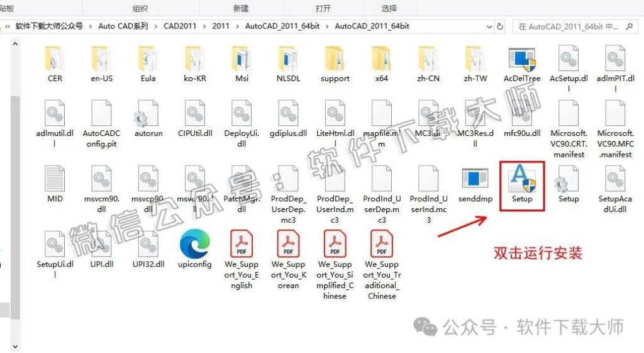Screen dimensions: 644x353
Task: Select the ProdDep_UserDep.mc3 file
Action: [x=288, y=194]
